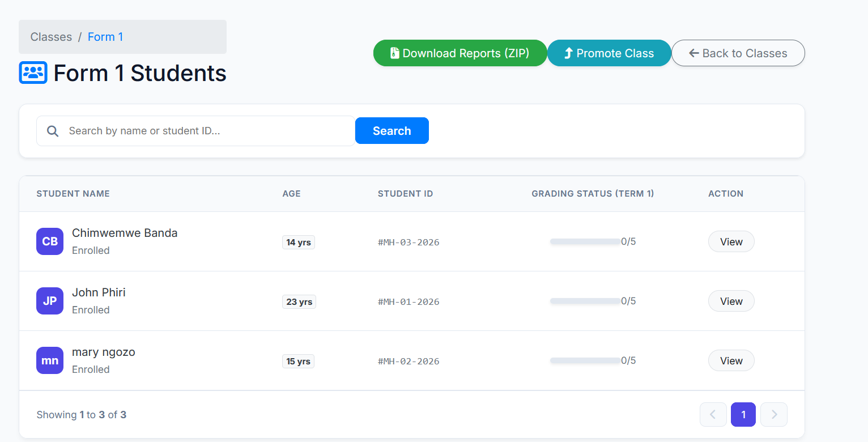The image size is (868, 442).
Task: Click the students group icon beside the heading
Action: 33,73
